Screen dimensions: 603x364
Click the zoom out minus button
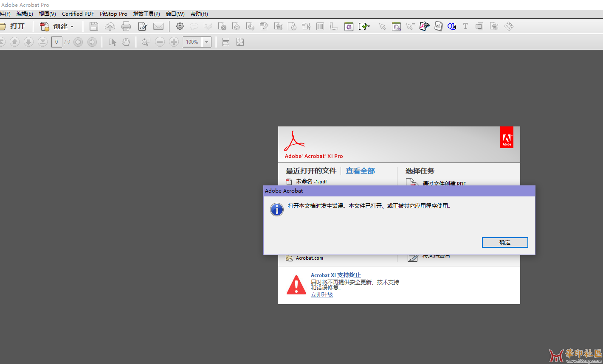pyautogui.click(x=160, y=42)
